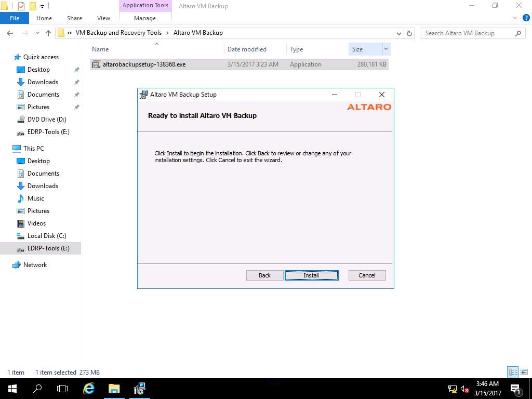This screenshot has width=532, height=399.
Task: Select altarobackupsetup-138368.exe file
Action: pyautogui.click(x=239, y=64)
